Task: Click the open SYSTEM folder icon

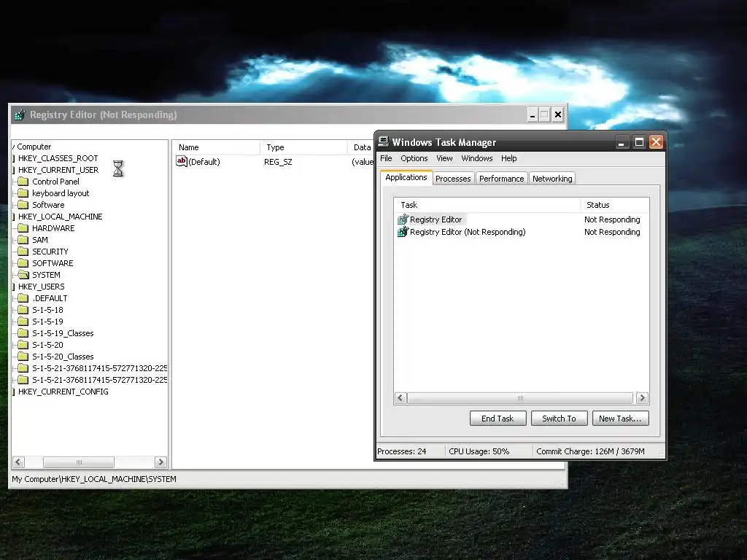Action: click(23, 275)
